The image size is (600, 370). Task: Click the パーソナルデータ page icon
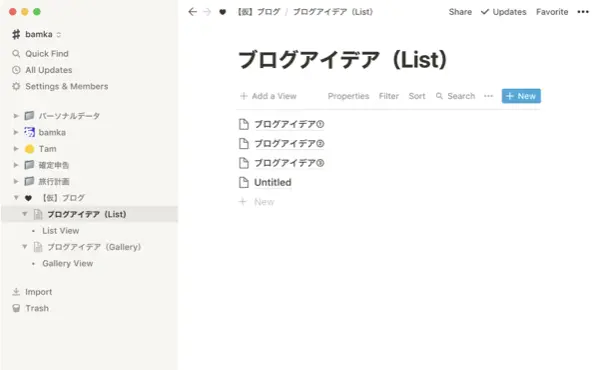point(29,116)
